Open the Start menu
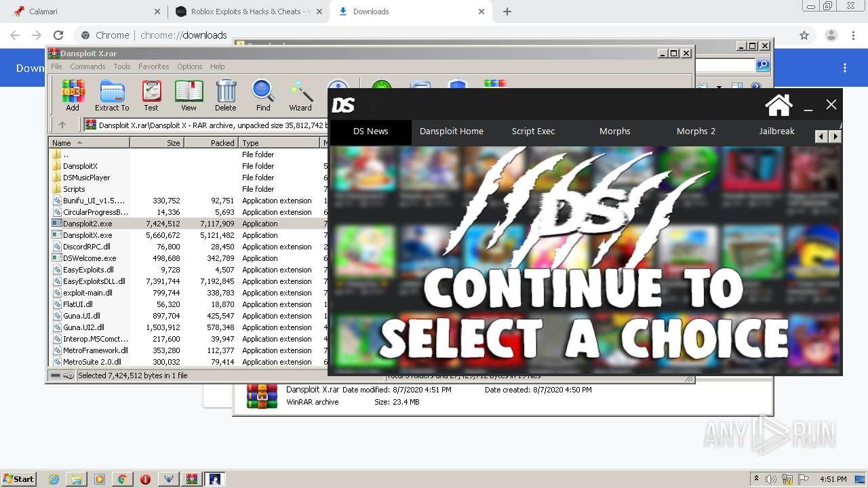The height and width of the screenshot is (488, 868). tap(18, 479)
